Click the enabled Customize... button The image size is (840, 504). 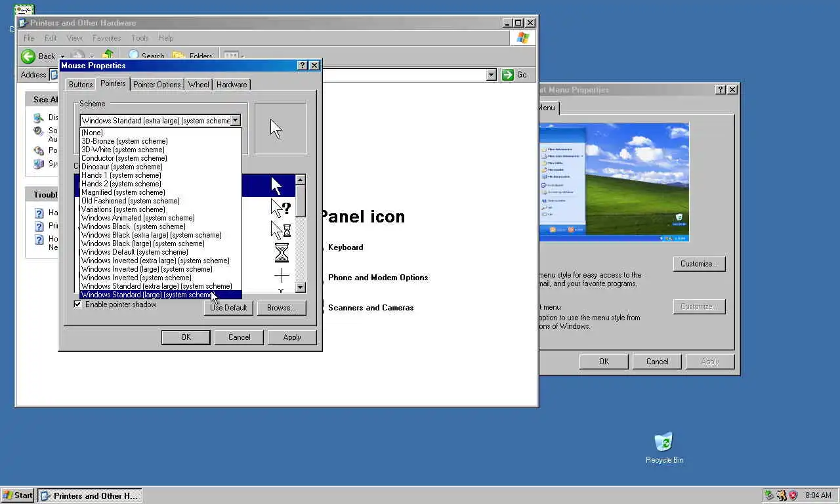pyautogui.click(x=699, y=264)
